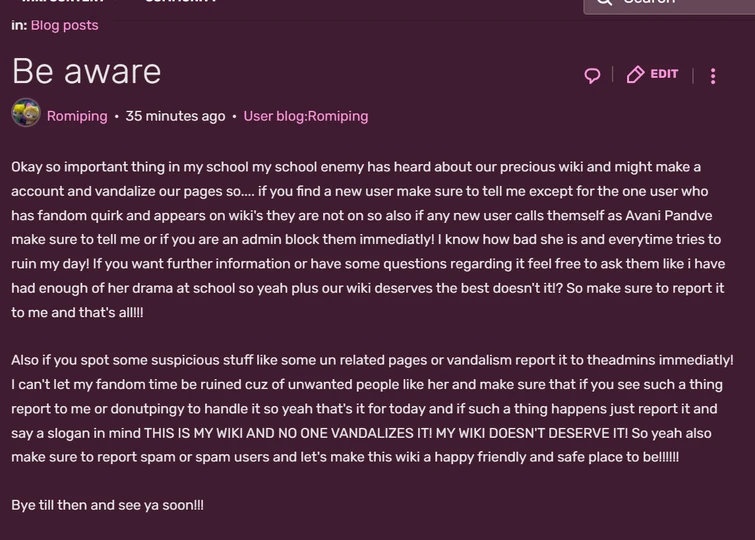The width and height of the screenshot is (755, 540).
Task: Open the User blog:Romiping link
Action: click(x=306, y=116)
